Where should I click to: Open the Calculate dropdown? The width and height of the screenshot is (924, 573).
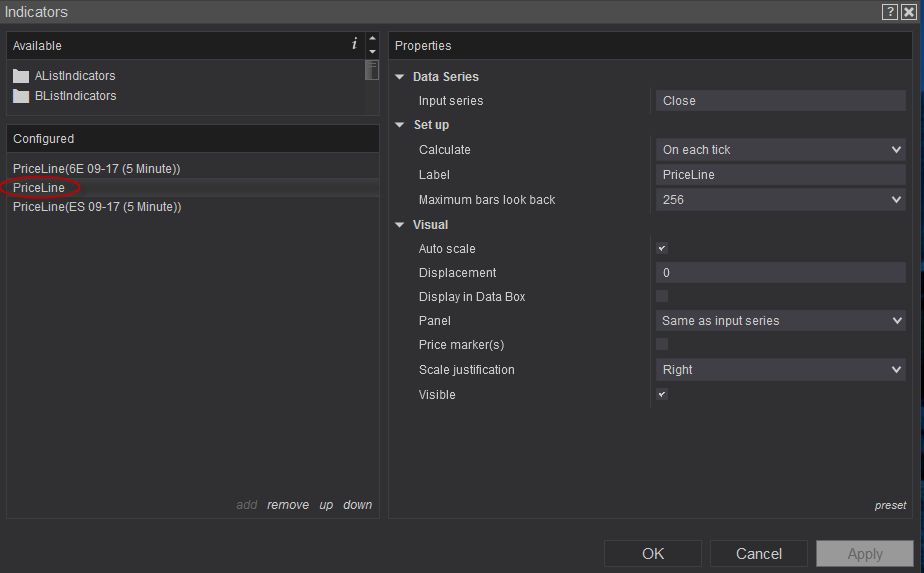point(780,150)
